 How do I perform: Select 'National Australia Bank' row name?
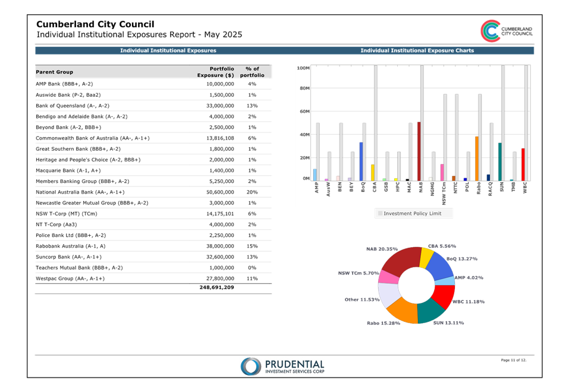[80, 192]
